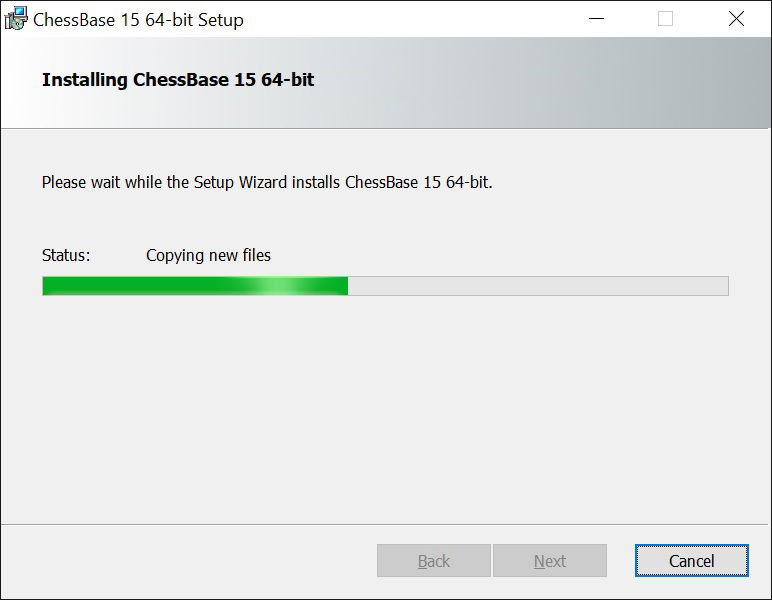Click the "ChessBase 15 64-bit Setup" title text
The width and height of the screenshot is (772, 600).
138,20
